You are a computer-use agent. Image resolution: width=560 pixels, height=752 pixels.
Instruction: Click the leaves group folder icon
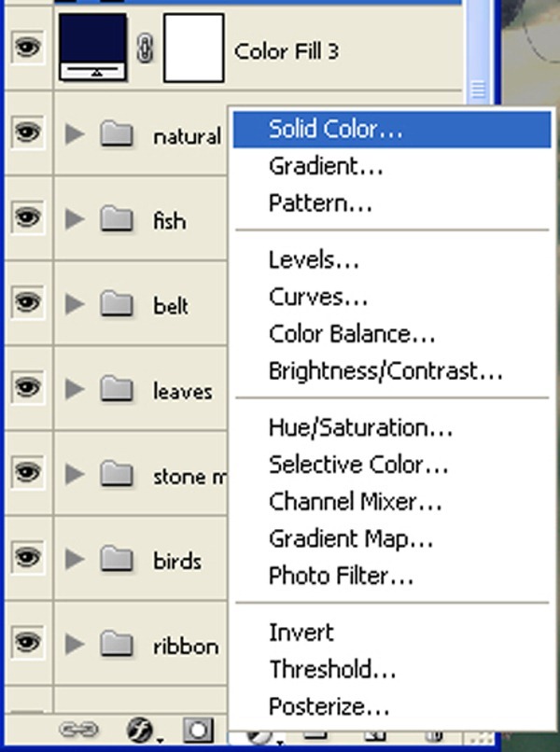(117, 390)
